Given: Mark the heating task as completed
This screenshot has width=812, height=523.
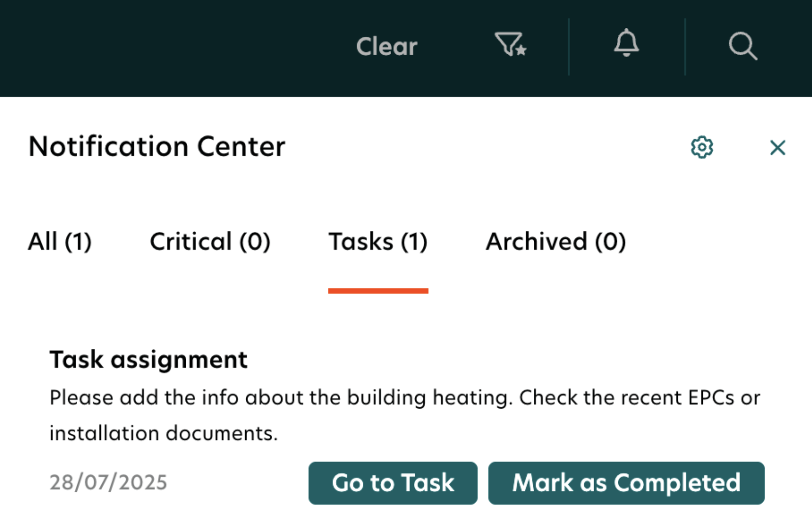Looking at the screenshot, I should 626,483.
